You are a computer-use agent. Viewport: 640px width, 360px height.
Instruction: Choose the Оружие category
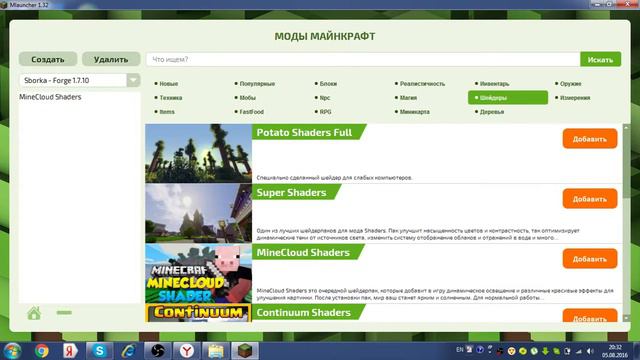pos(570,84)
